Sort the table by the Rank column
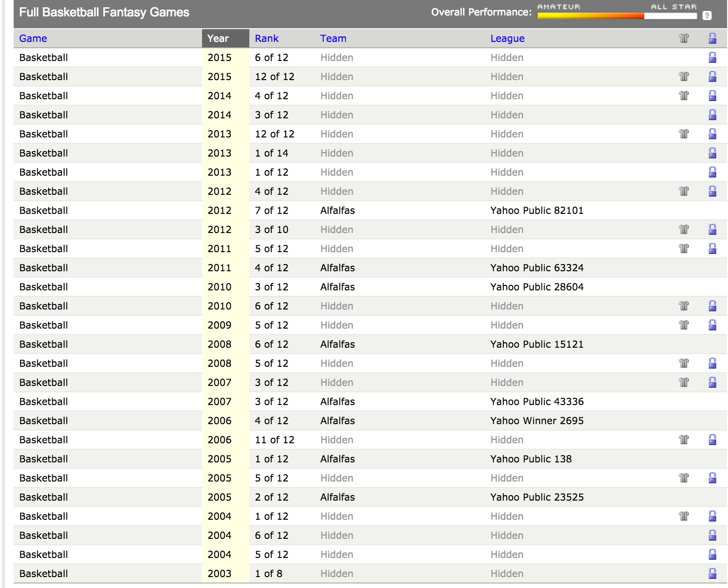The height and width of the screenshot is (588, 728). click(267, 38)
